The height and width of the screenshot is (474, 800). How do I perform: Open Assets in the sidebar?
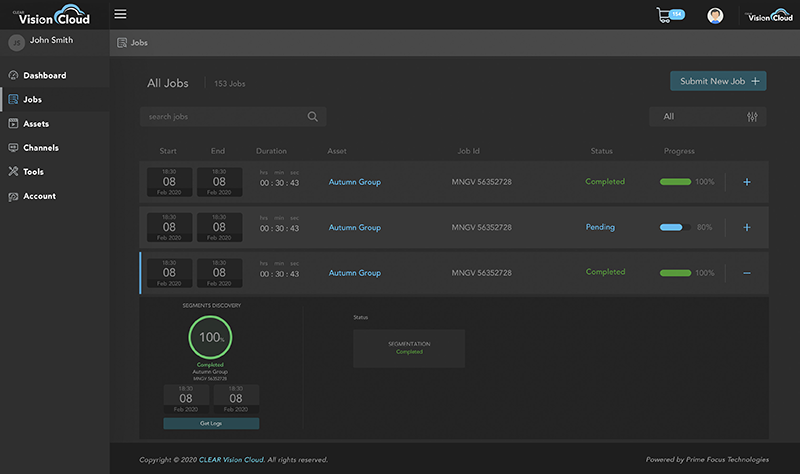pos(36,124)
